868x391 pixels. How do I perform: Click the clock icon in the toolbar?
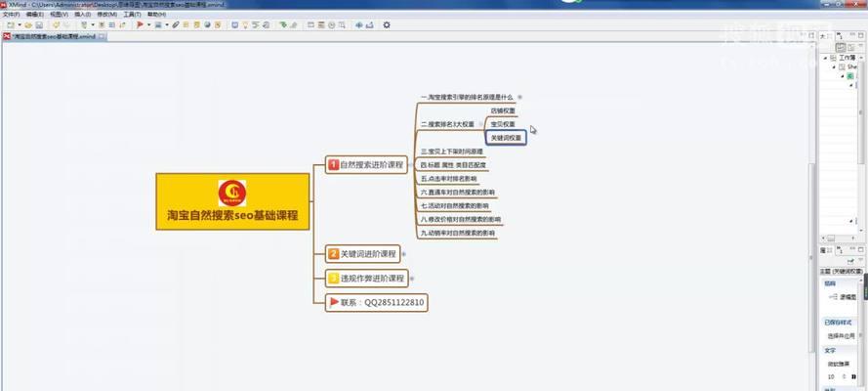332,24
